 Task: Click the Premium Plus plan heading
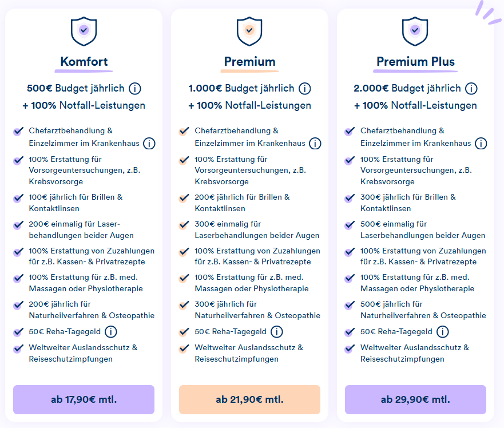coord(415,61)
